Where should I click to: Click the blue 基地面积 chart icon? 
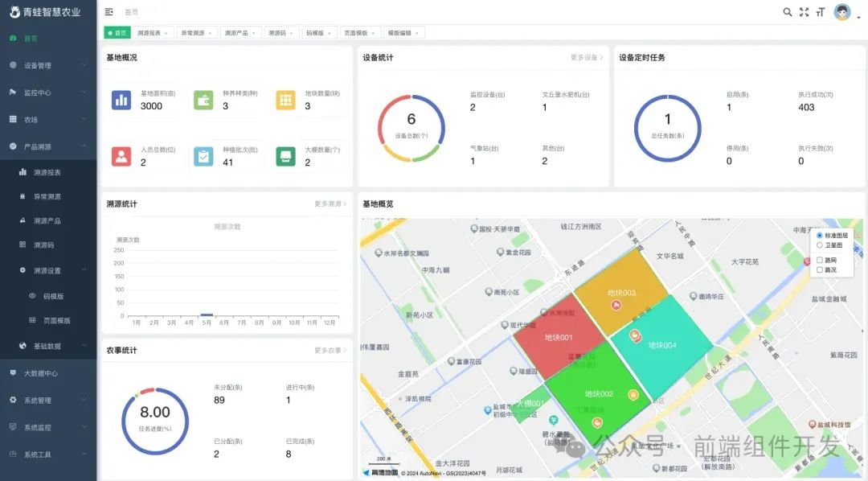point(121,101)
